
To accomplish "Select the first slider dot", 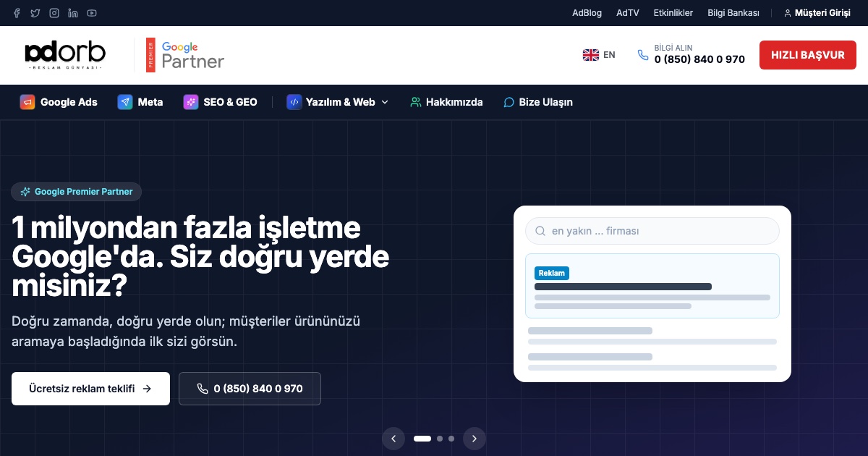I will [x=422, y=439].
